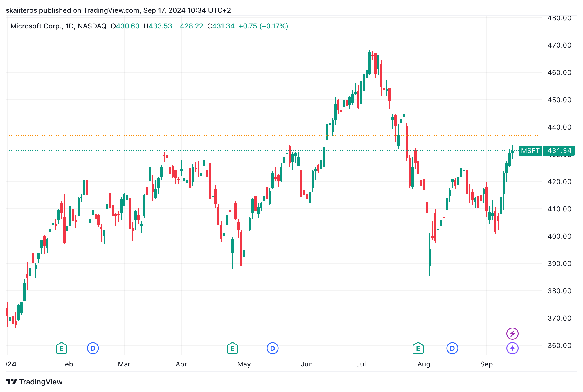Click the 400.00 price axis label
The width and height of the screenshot is (583, 392).
tap(559, 236)
